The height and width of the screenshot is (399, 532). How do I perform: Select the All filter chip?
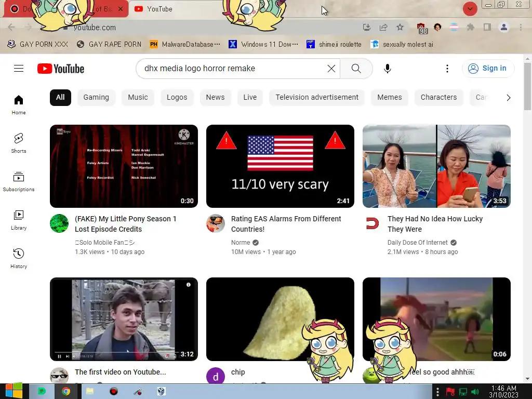click(60, 97)
